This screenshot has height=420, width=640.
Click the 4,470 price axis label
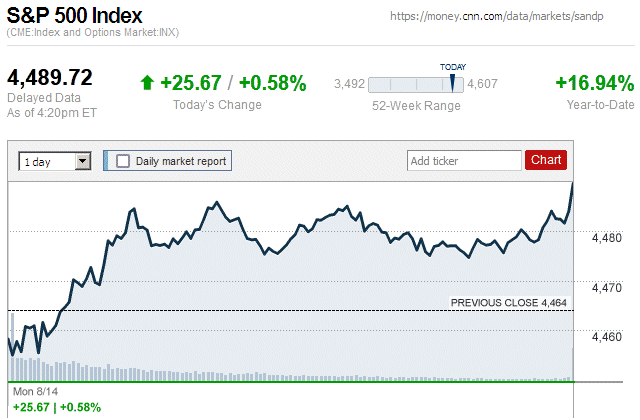(607, 288)
